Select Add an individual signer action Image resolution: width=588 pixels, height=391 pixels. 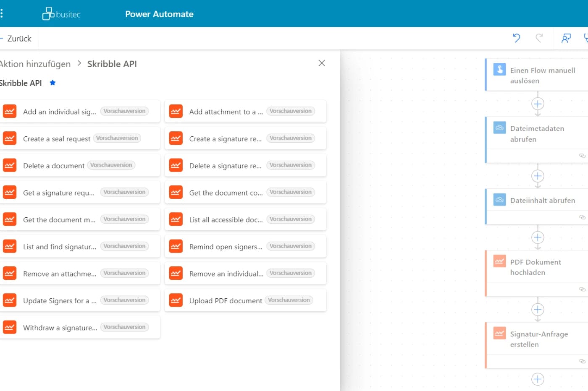pos(80,112)
